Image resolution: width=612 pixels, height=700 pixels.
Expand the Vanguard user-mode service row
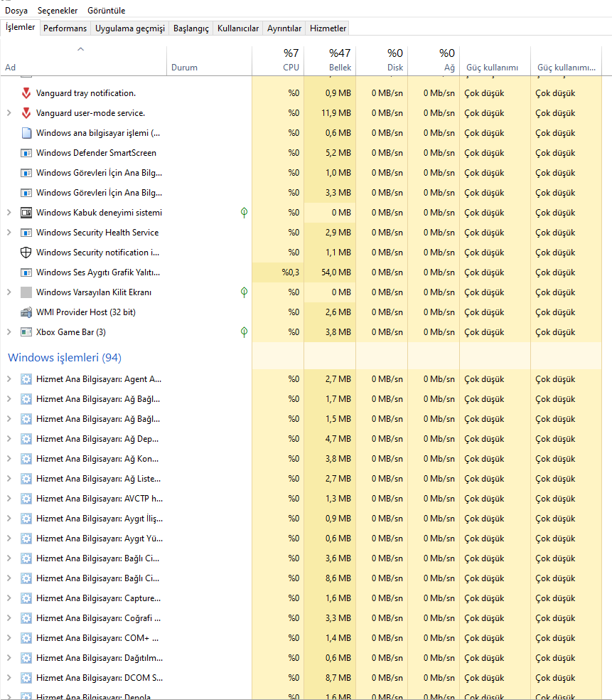pyautogui.click(x=9, y=113)
